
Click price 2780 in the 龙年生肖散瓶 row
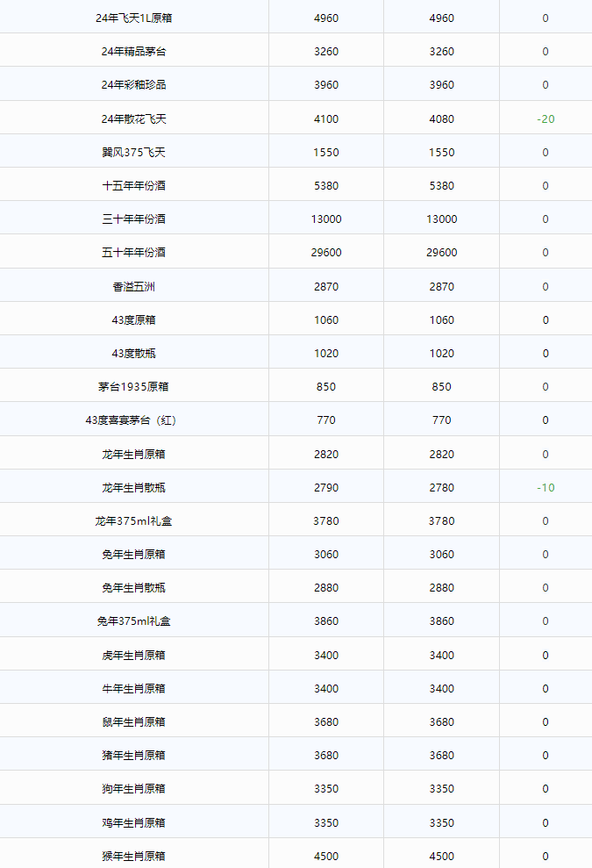[x=441, y=488]
